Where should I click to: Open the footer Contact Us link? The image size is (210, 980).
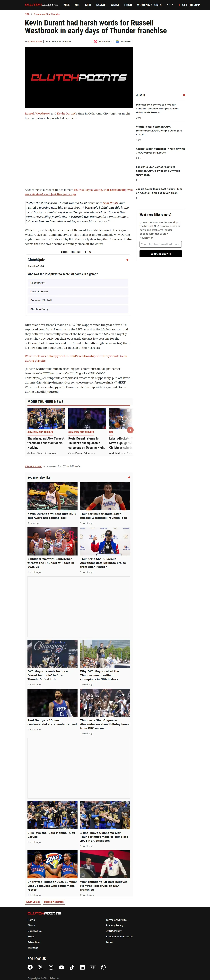tap(34, 931)
